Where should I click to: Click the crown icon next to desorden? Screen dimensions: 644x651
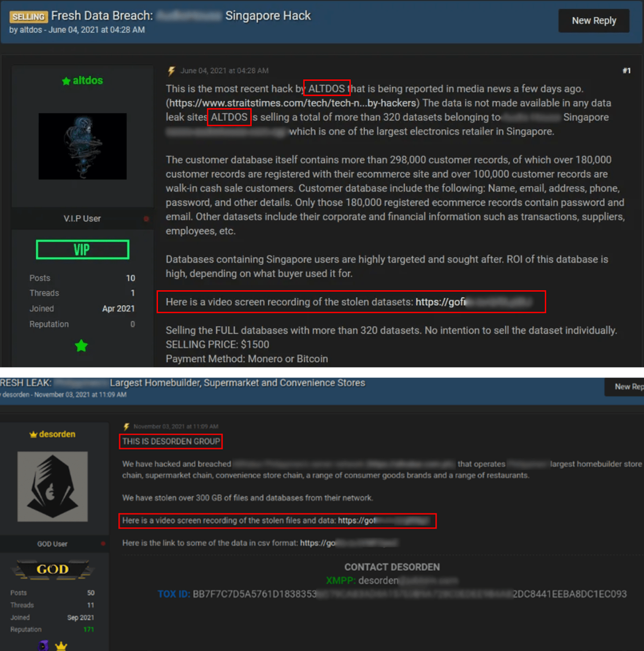point(33,435)
